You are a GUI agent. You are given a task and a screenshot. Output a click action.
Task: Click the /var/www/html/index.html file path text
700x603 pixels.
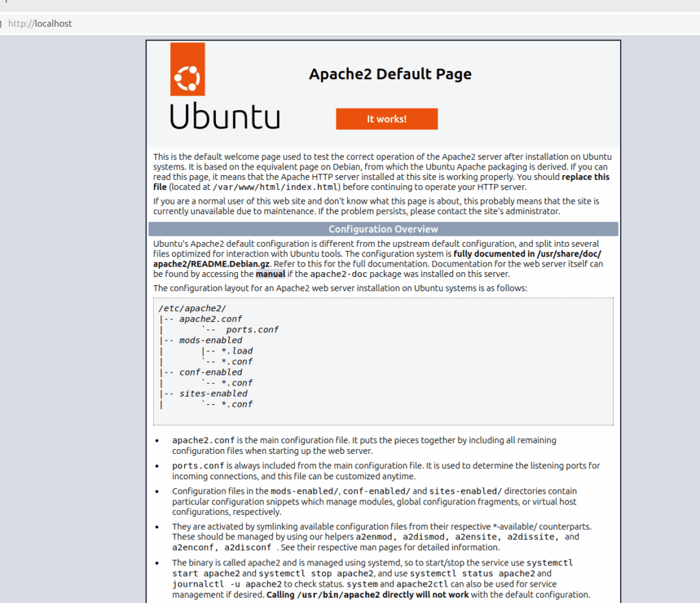[x=276, y=187]
